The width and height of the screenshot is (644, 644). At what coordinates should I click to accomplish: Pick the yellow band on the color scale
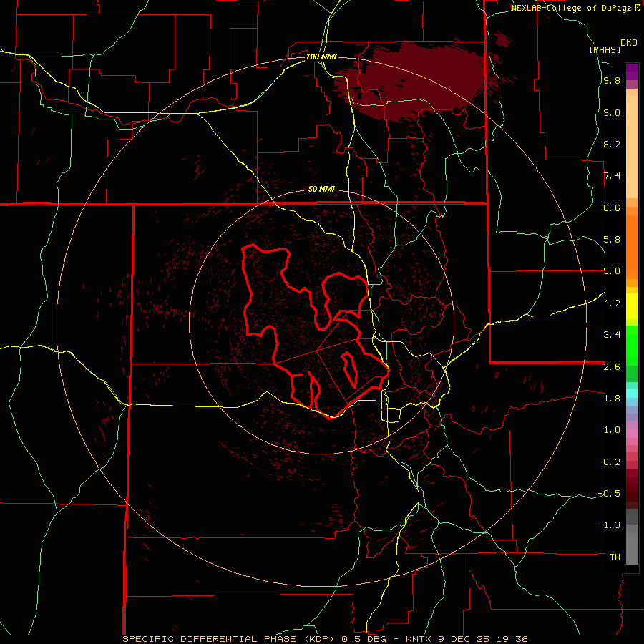(632, 306)
